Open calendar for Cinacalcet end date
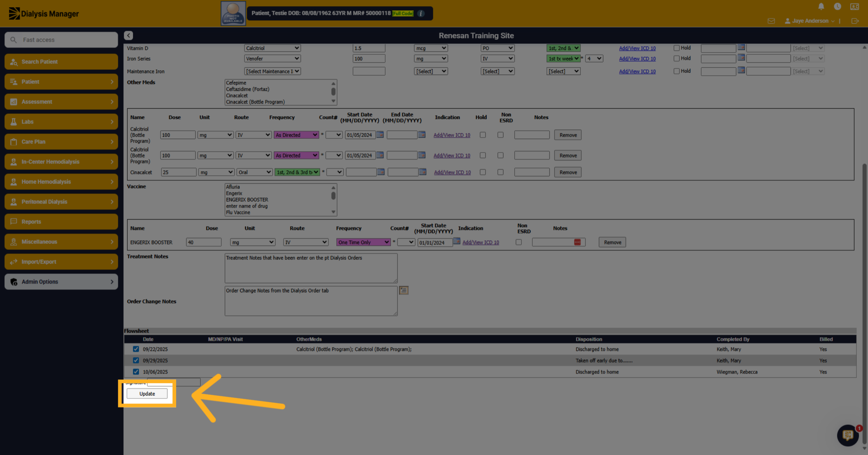This screenshot has height=455, width=868. (422, 172)
